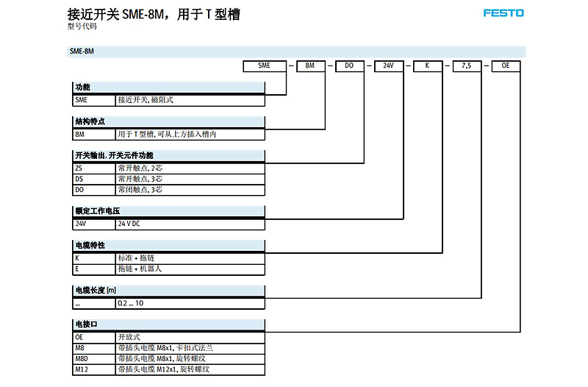Click the 电缆特性 table header
This screenshot has width=588, height=387.
pyautogui.click(x=169, y=246)
